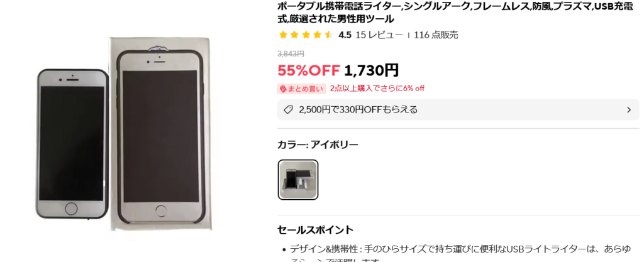
Task: Click the coupon ticket icon beside 2,500円
Action: tap(288, 109)
